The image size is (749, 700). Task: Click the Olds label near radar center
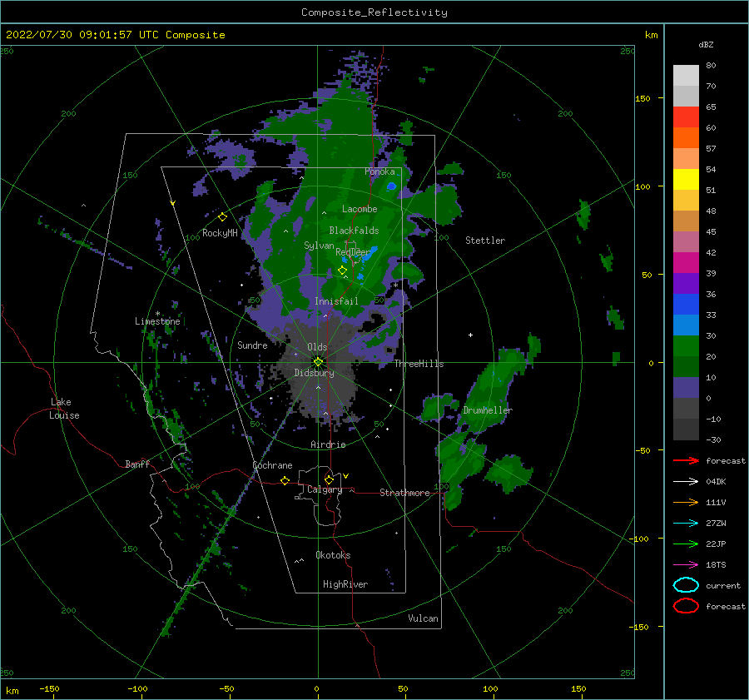click(317, 347)
